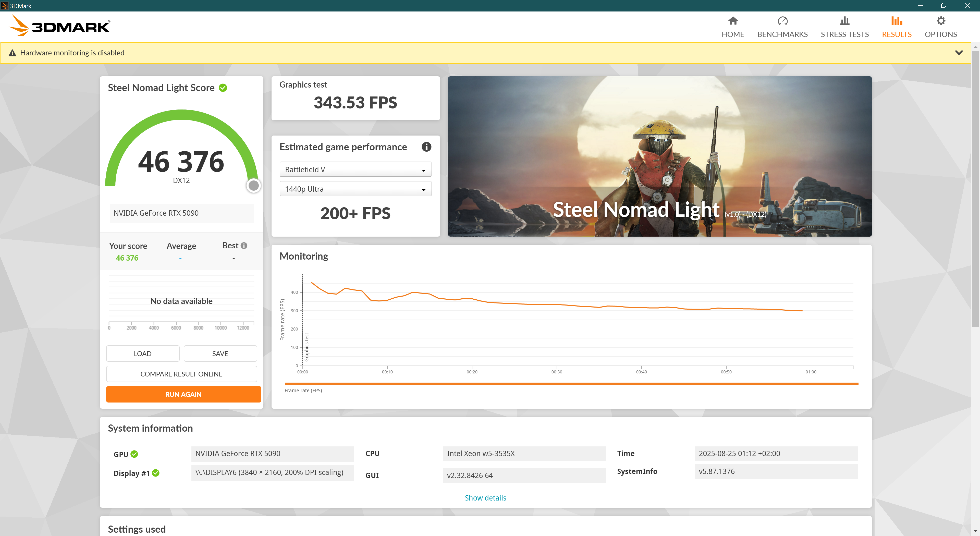The height and width of the screenshot is (536, 980).
Task: Click the info icon for Estimated game performance
Action: coord(426,147)
